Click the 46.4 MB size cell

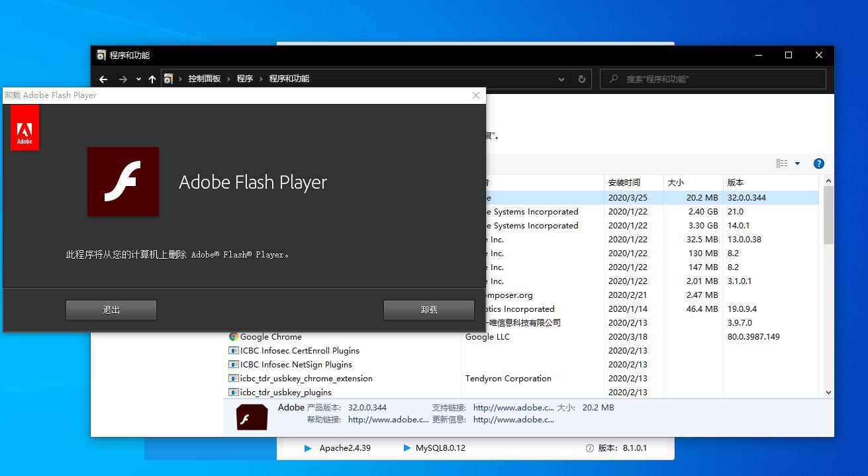(x=702, y=309)
